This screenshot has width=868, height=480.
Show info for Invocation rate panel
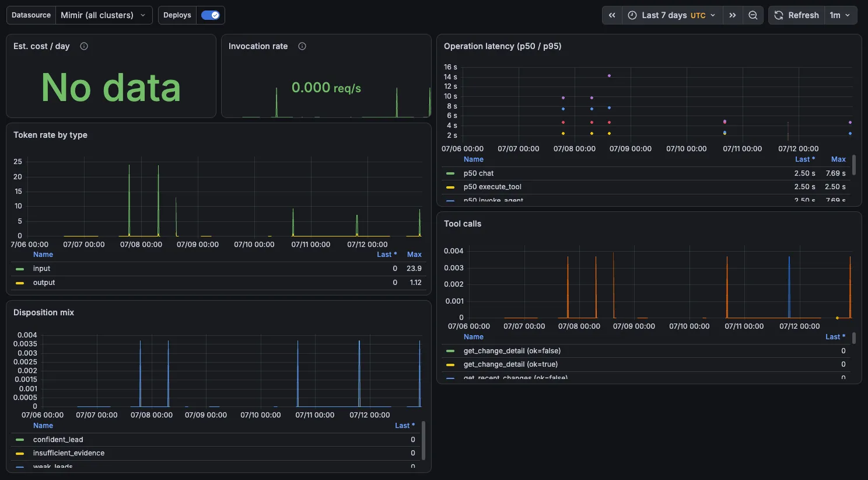[302, 46]
